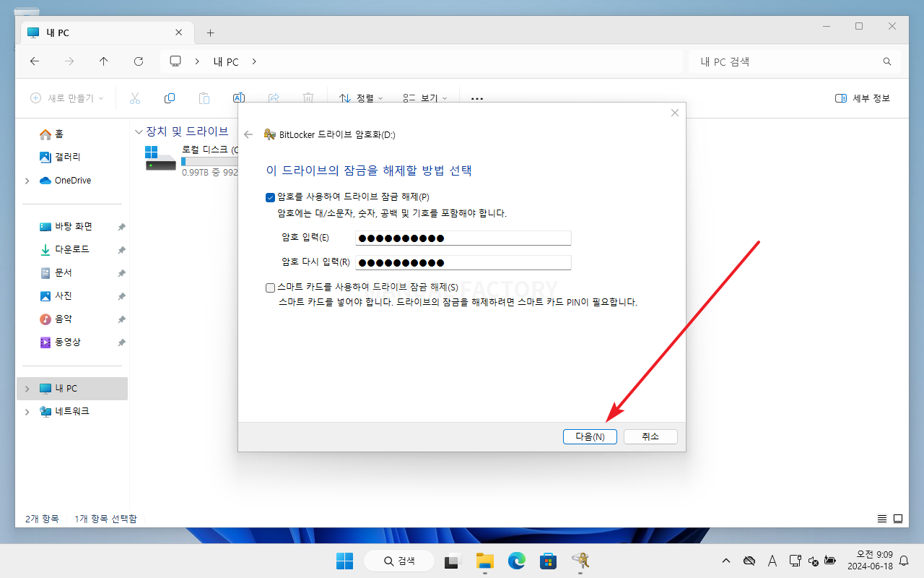Click the Cancel (취소) button
924x578 pixels.
(x=650, y=436)
